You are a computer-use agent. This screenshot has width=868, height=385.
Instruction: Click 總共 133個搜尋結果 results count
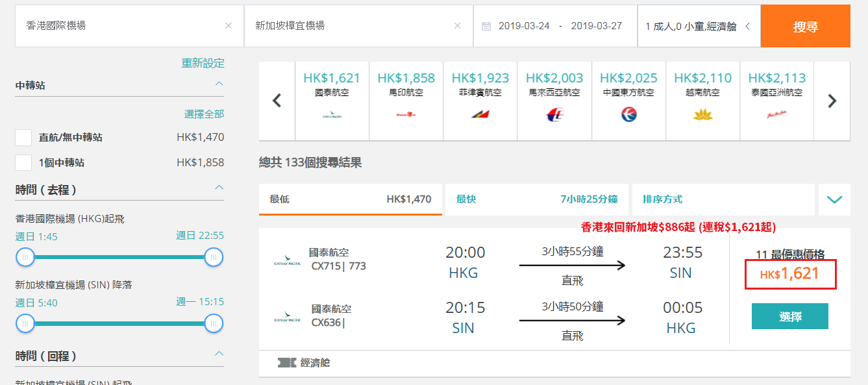tap(310, 162)
